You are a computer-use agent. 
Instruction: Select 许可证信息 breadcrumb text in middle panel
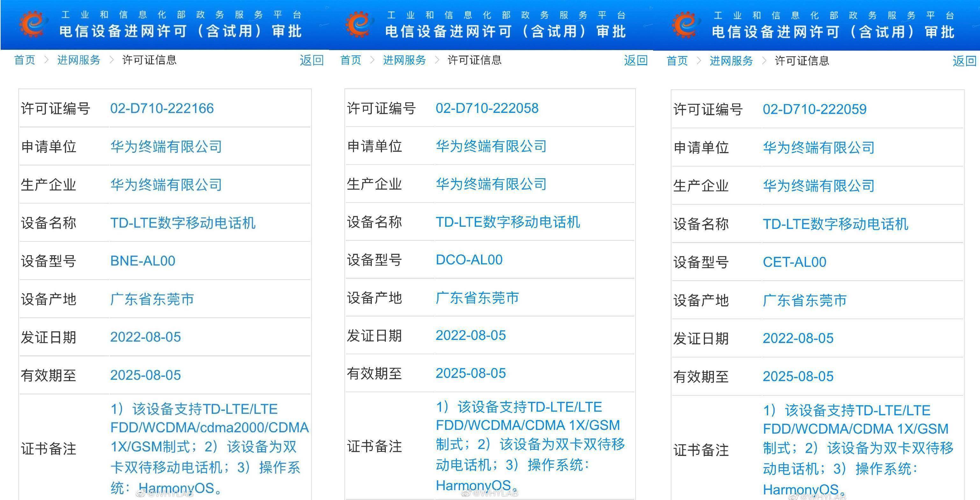coord(475,60)
